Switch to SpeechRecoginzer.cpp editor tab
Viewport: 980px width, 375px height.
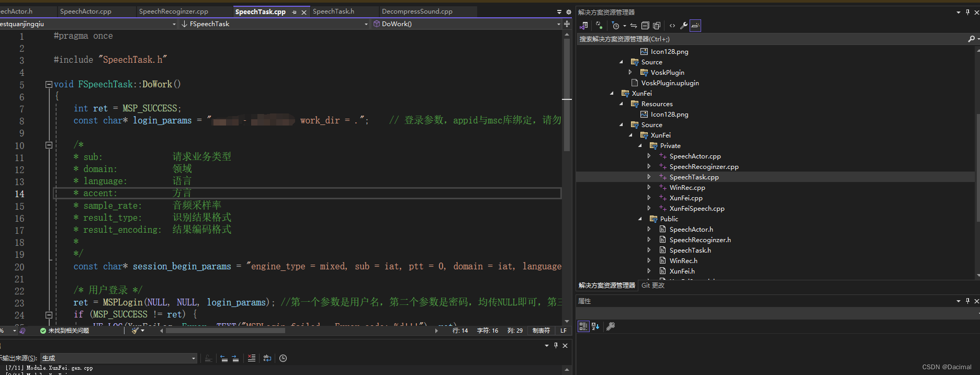pos(173,12)
